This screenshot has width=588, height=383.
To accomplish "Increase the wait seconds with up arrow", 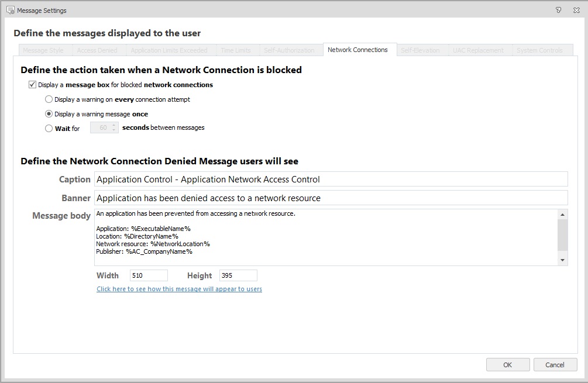I will coord(114,125).
